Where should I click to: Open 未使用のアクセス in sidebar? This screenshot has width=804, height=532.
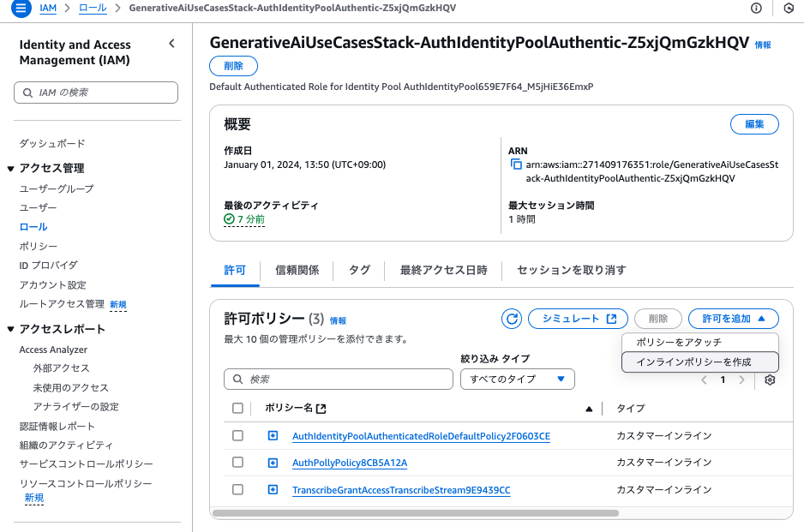71,387
